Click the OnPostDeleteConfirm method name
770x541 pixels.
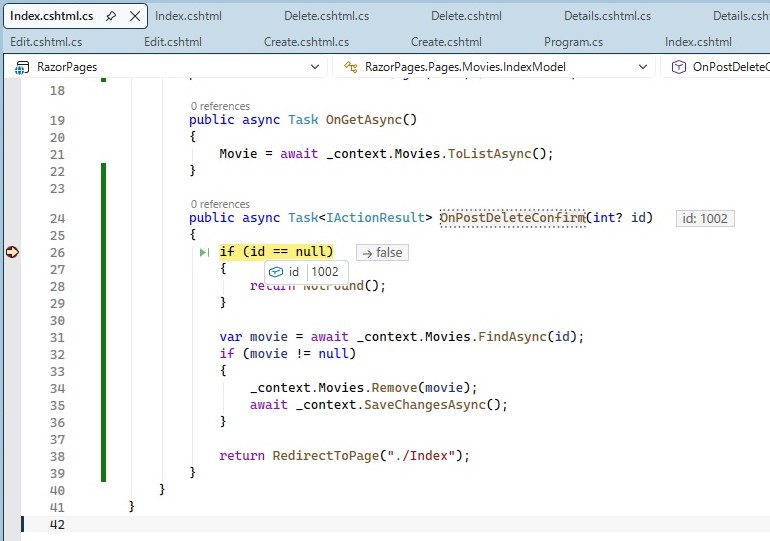512,218
